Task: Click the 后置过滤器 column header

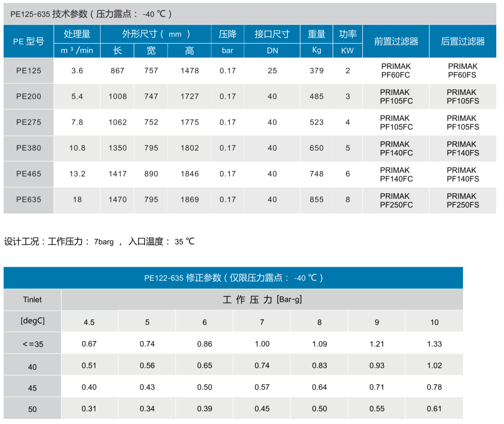Action: pyautogui.click(x=462, y=42)
